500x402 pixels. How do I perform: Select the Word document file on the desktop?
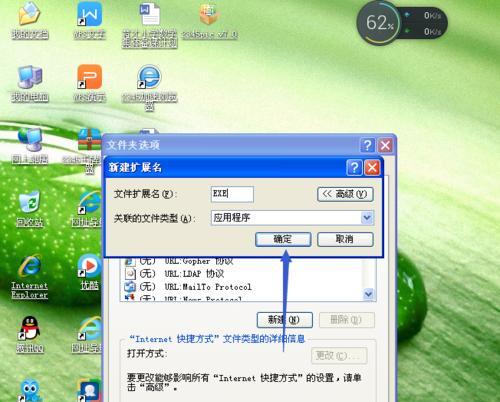click(x=150, y=24)
